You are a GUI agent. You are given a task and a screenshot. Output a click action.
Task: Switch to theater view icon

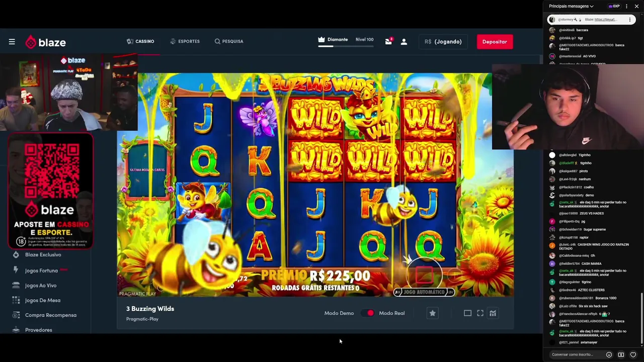click(x=467, y=313)
